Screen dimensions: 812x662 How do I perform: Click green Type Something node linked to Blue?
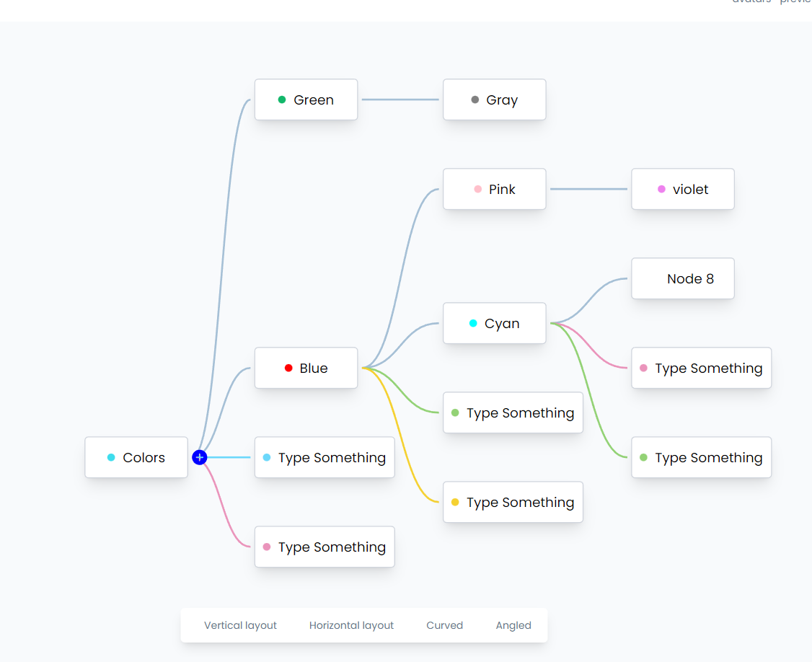513,412
